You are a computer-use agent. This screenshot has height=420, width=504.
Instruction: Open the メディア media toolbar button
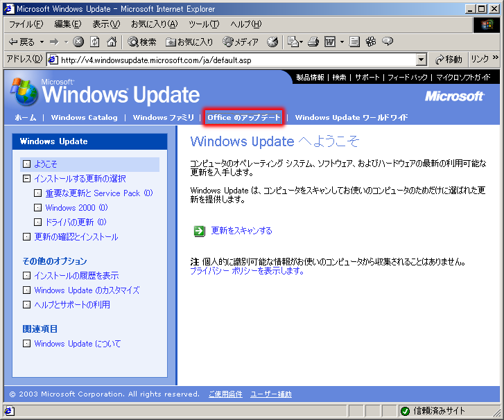pyautogui.click(x=241, y=42)
